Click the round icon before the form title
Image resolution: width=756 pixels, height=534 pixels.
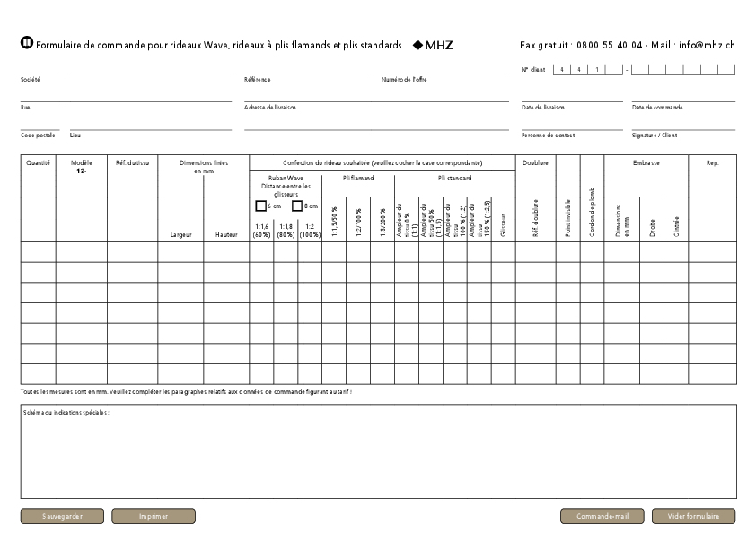[27, 44]
